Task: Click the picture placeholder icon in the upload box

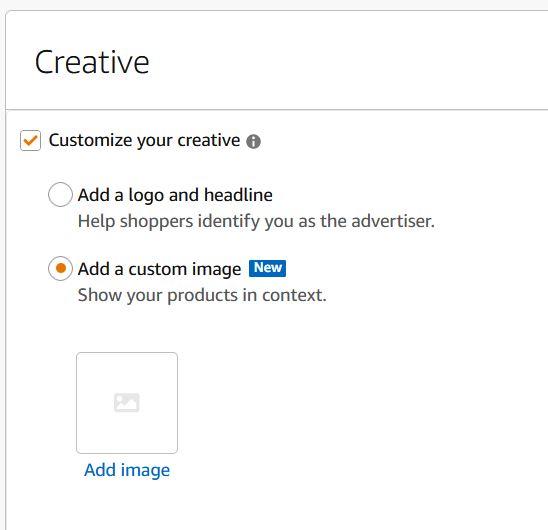Action: (x=127, y=403)
